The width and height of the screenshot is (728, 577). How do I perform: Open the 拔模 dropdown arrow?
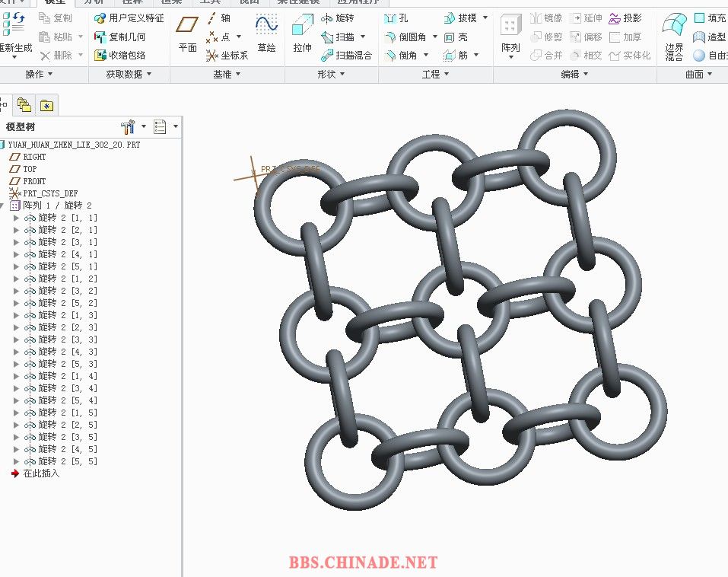coord(485,18)
